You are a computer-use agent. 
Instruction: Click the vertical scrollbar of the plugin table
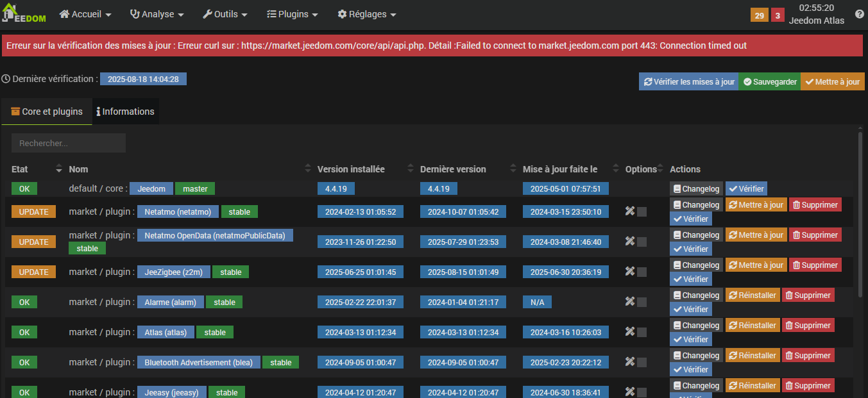tap(860, 211)
